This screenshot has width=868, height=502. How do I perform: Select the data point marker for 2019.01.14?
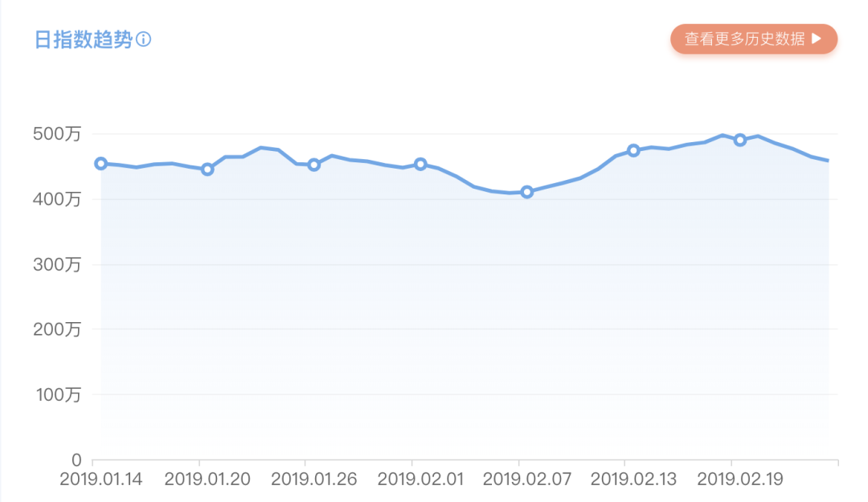tap(100, 164)
